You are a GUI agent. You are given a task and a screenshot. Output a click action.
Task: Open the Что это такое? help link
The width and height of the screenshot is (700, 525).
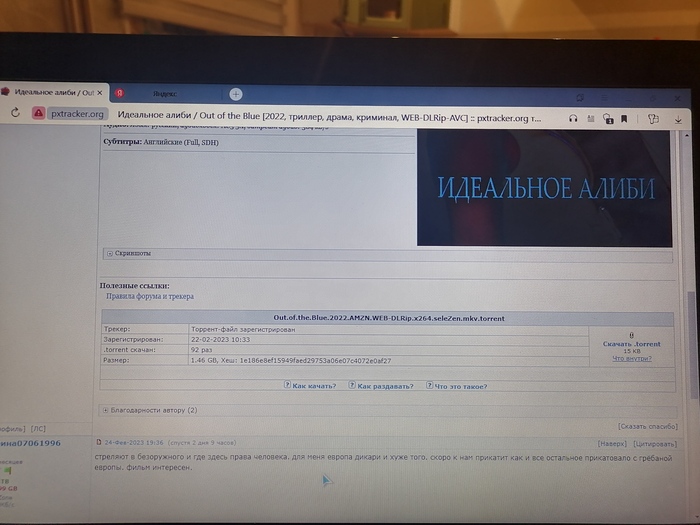pyautogui.click(x=461, y=386)
